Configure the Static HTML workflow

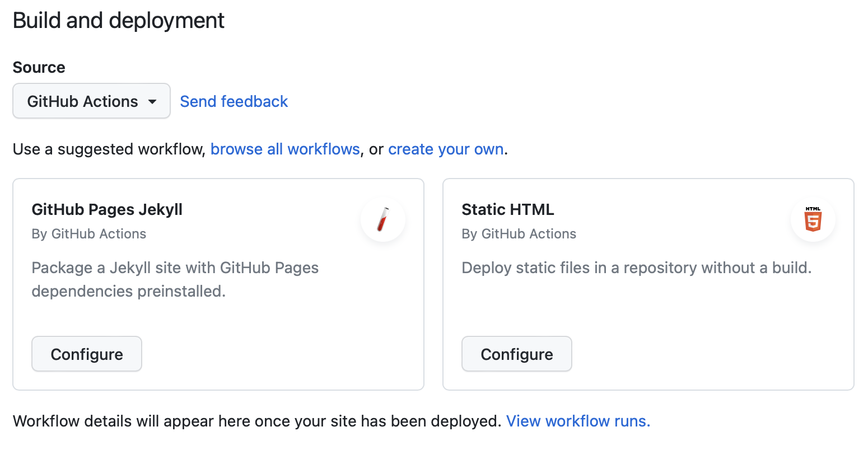click(517, 354)
